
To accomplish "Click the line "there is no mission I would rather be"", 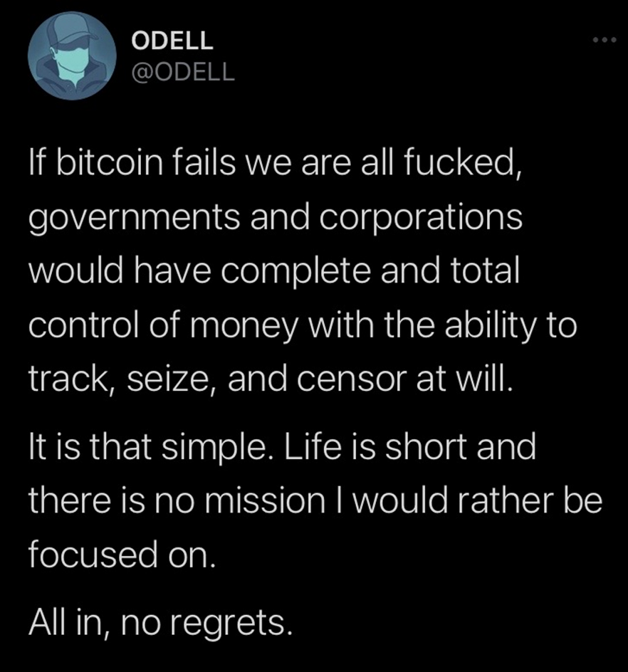I will (x=315, y=502).
